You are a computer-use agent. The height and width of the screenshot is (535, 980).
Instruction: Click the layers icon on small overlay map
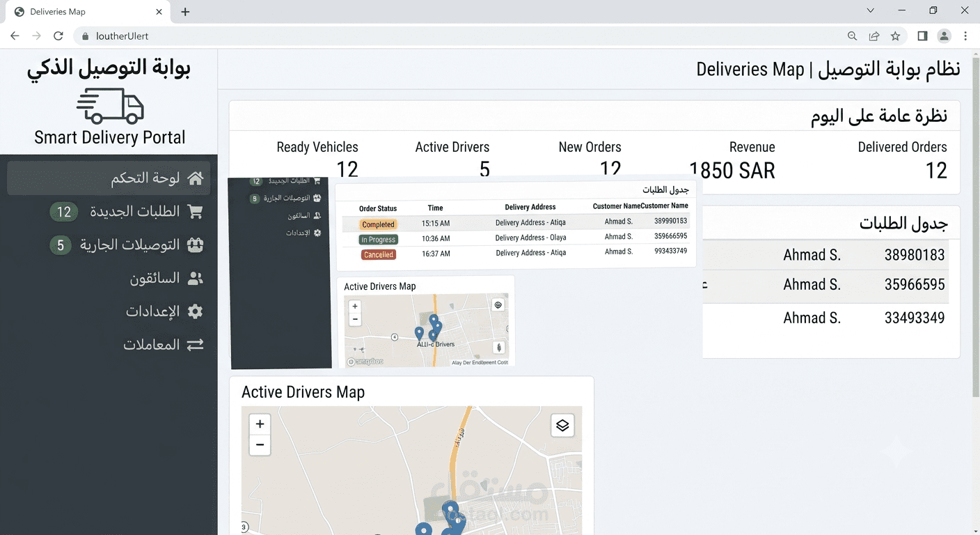click(498, 305)
